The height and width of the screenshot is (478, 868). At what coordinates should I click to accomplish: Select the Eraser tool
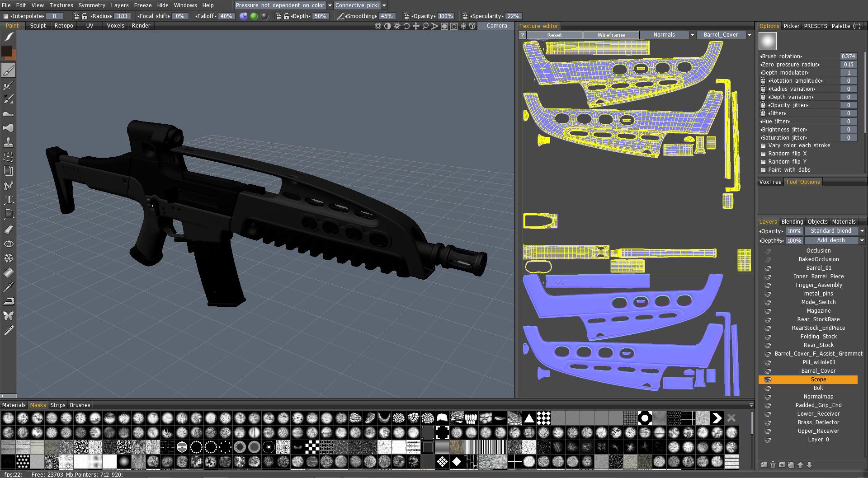(x=9, y=229)
